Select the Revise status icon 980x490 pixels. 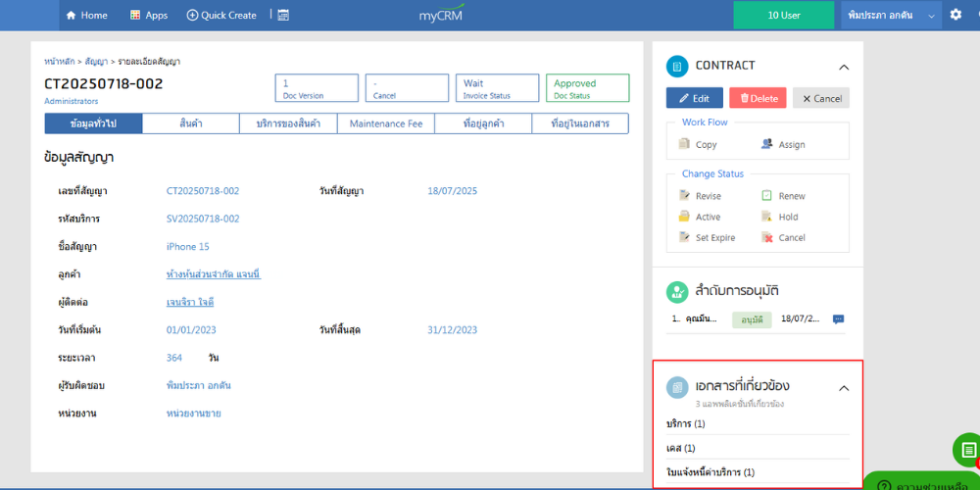[x=686, y=196]
